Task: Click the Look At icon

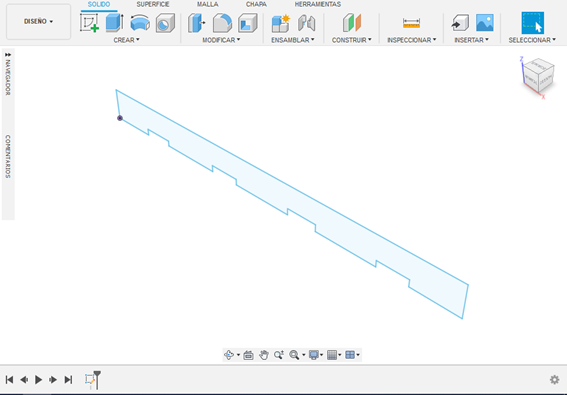Action: point(248,355)
